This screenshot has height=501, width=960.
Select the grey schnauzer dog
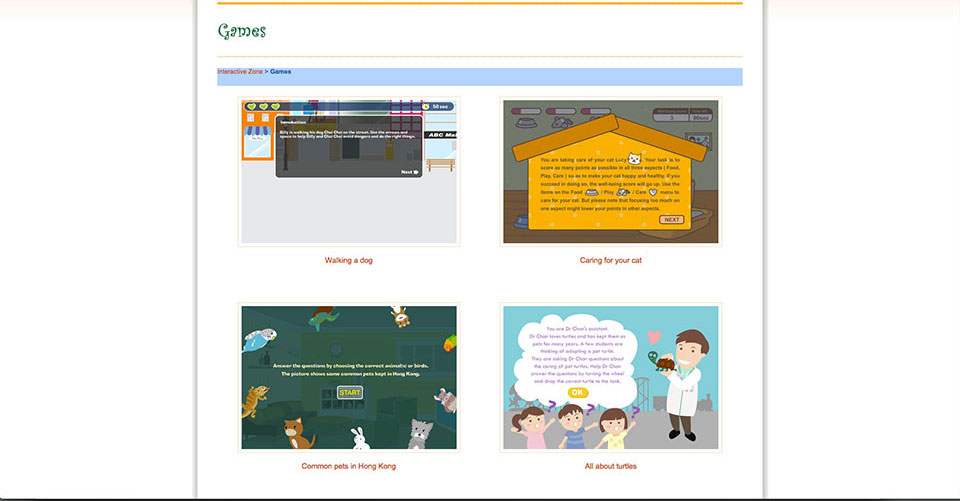click(422, 432)
